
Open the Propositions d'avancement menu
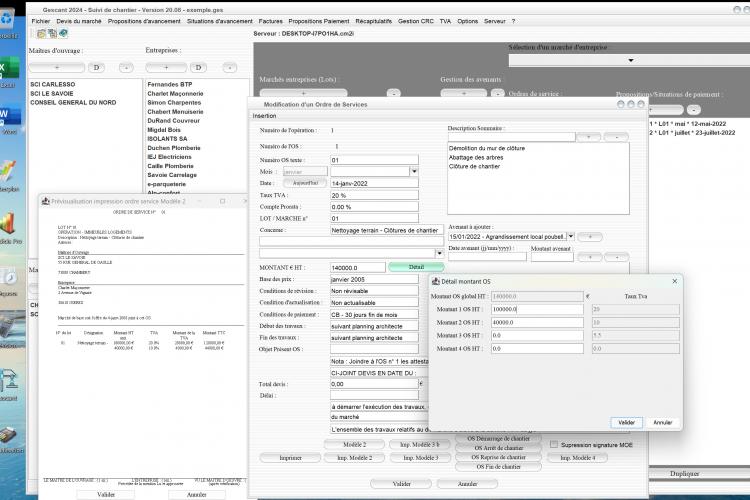coord(144,21)
